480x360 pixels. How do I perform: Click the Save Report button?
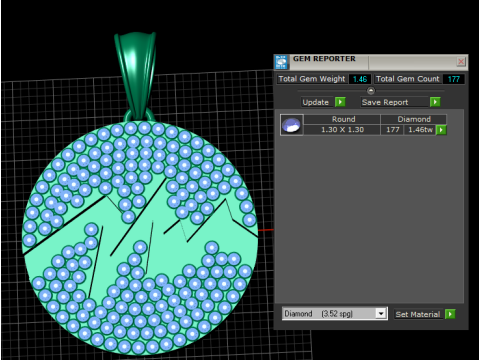coord(394,102)
